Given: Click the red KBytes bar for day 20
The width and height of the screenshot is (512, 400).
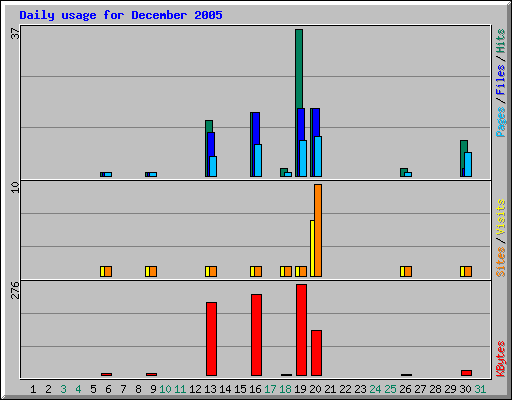Looking at the screenshot, I should [316, 353].
